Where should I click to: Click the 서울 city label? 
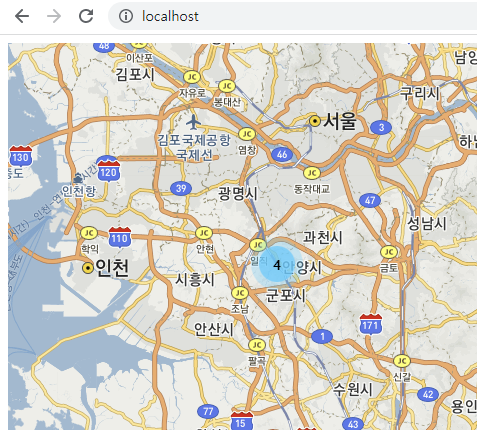click(340, 121)
